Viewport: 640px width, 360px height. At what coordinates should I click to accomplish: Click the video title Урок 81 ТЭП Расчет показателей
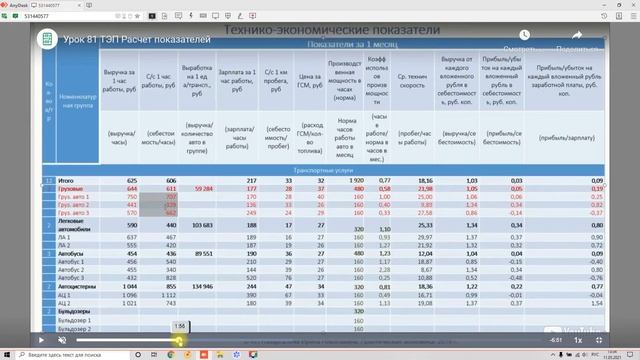point(137,40)
